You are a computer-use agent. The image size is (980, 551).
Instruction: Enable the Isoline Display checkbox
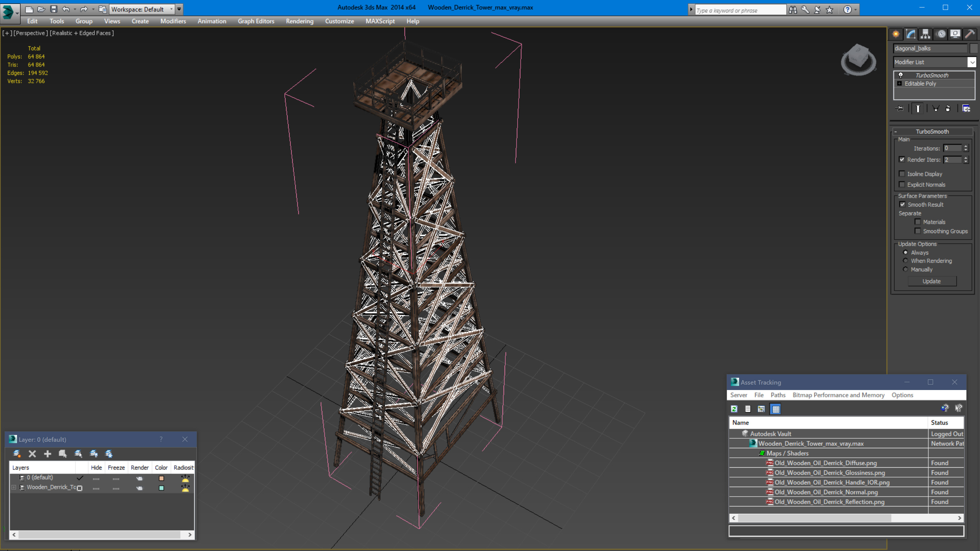pyautogui.click(x=902, y=174)
